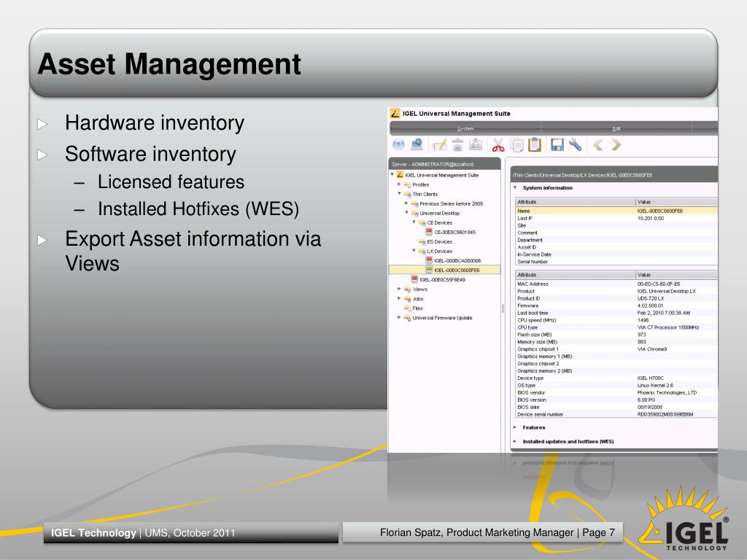Expand the Profiles tree node
Image resolution: width=747 pixels, height=560 pixels.
click(399, 184)
